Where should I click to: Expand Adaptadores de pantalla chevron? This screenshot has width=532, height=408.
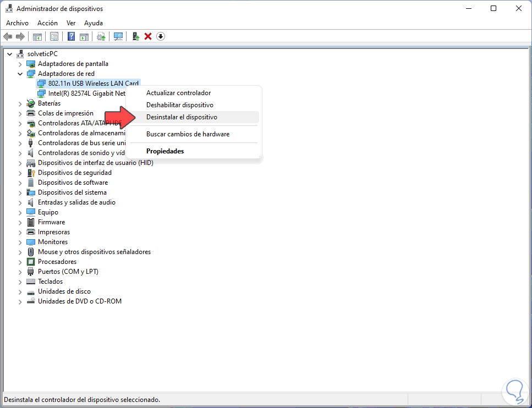point(20,64)
